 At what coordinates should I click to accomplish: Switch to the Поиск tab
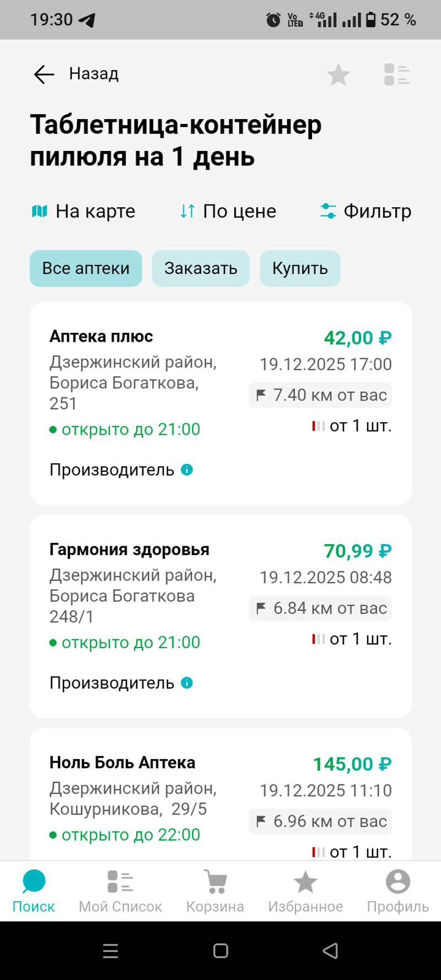point(34,890)
